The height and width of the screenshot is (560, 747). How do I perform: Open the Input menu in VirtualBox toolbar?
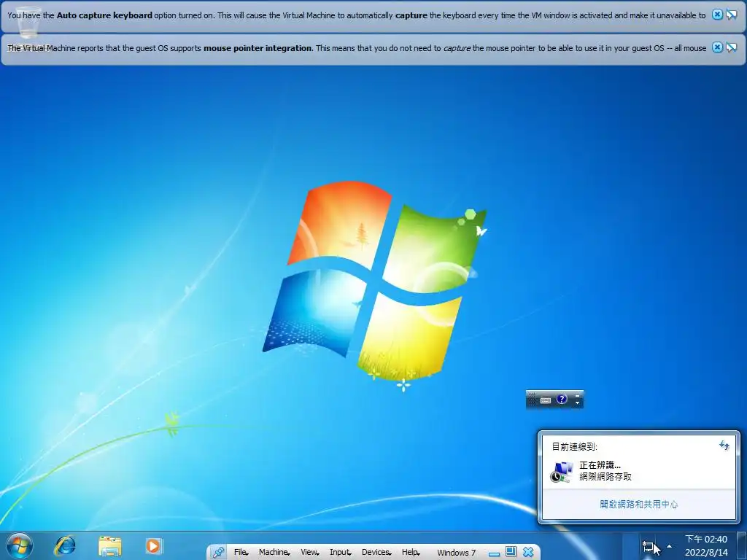(x=340, y=553)
